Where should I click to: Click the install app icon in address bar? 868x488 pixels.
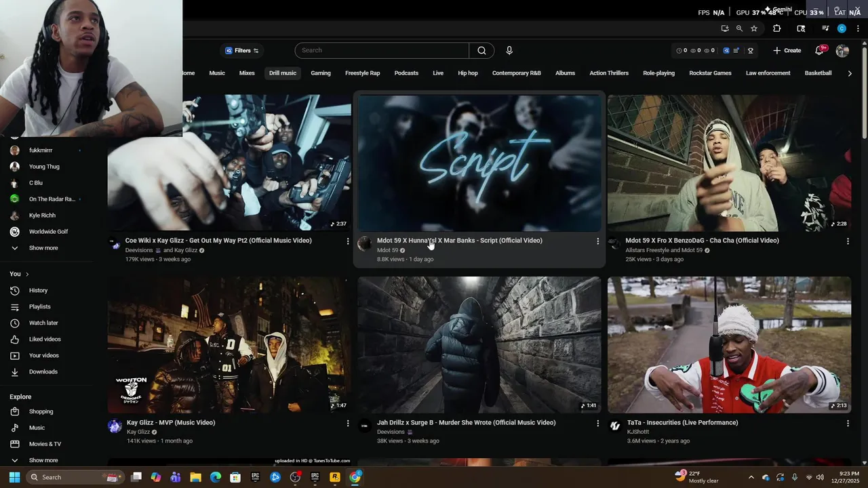(x=725, y=28)
